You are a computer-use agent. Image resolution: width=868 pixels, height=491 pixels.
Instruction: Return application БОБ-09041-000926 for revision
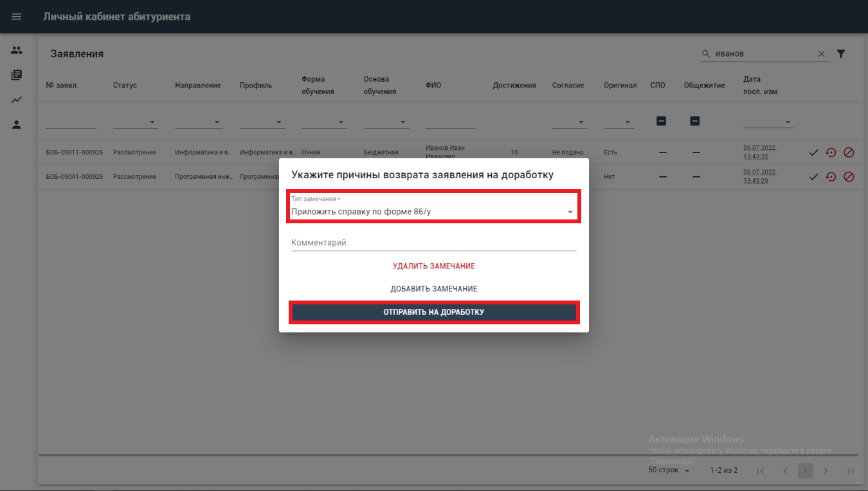[831, 177]
